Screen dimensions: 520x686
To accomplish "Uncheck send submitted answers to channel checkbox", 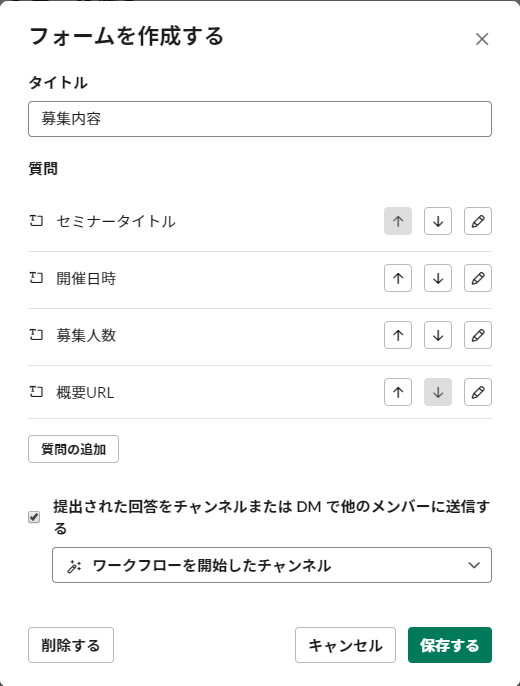I will coord(34,517).
